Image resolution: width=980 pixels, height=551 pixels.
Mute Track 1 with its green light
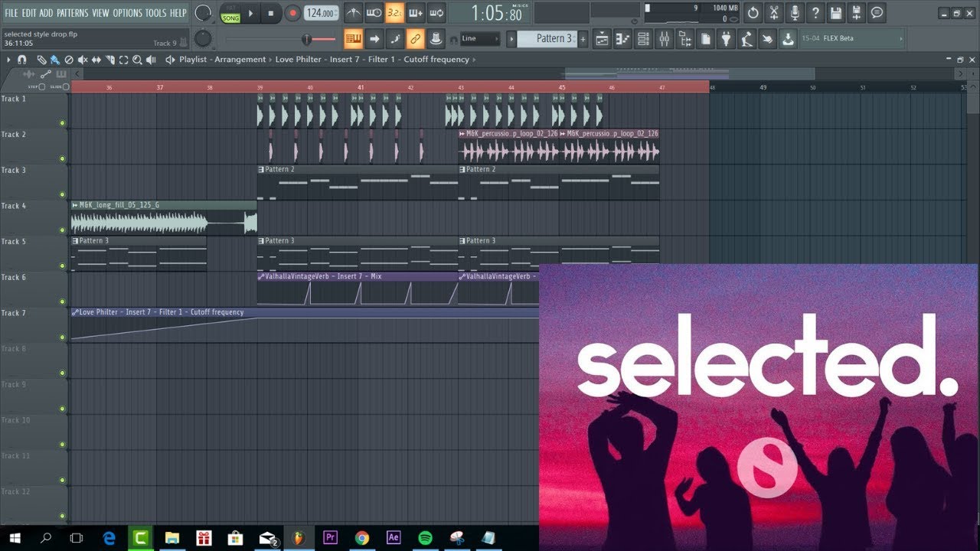pos(62,123)
